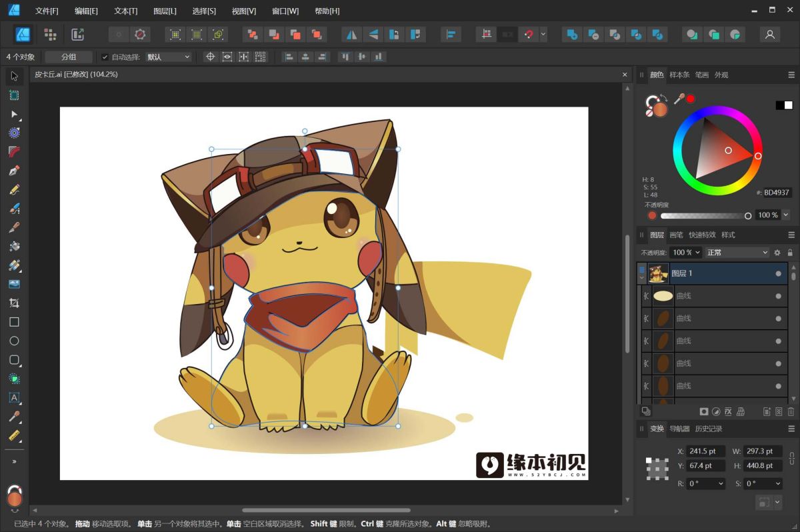Select the Move tool in the tools panel
The width and height of the screenshot is (800, 532).
(x=14, y=76)
